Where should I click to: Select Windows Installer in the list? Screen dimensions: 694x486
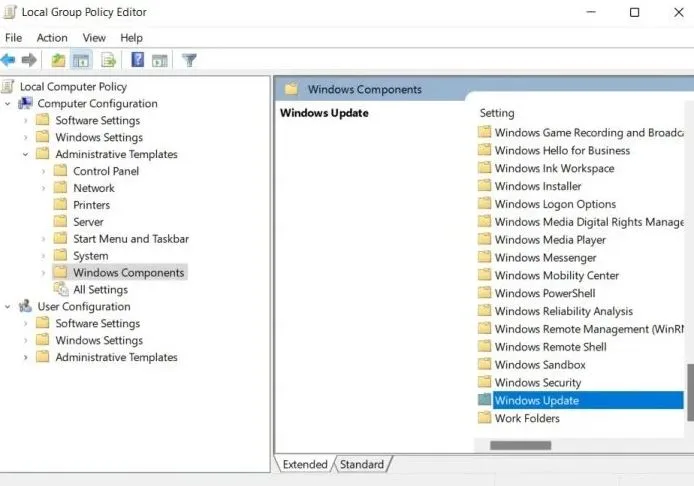(538, 186)
